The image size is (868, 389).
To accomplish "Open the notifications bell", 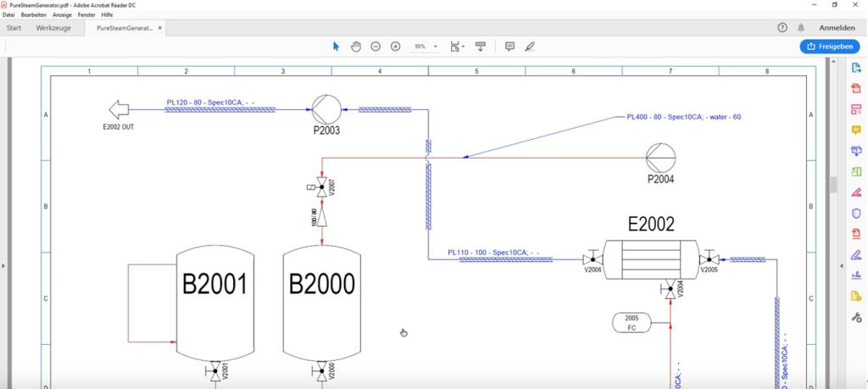I will pos(801,28).
